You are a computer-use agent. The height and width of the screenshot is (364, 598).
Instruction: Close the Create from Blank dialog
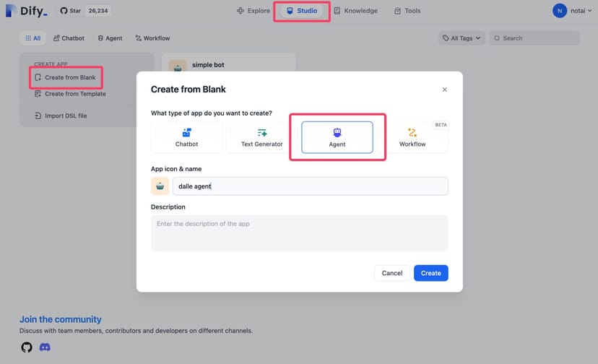coord(444,90)
